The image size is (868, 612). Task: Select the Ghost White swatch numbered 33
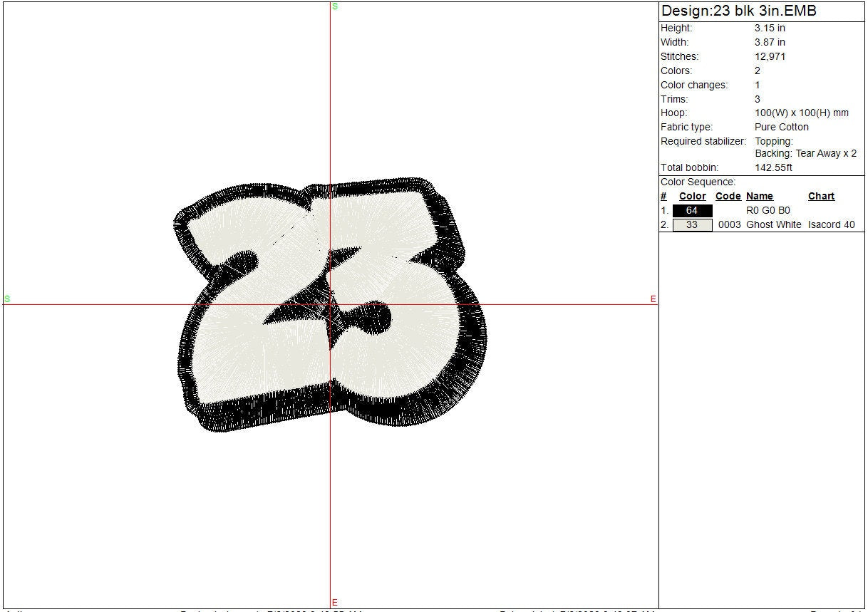691,225
